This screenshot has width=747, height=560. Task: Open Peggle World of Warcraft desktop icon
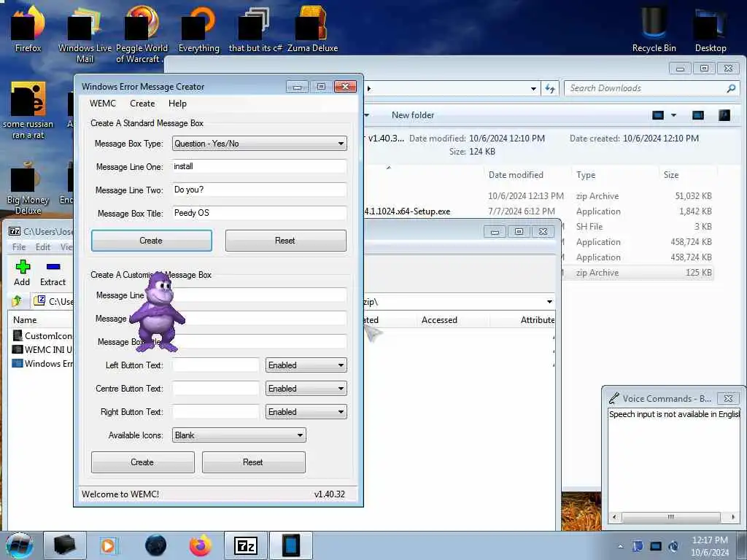[x=141, y=34]
